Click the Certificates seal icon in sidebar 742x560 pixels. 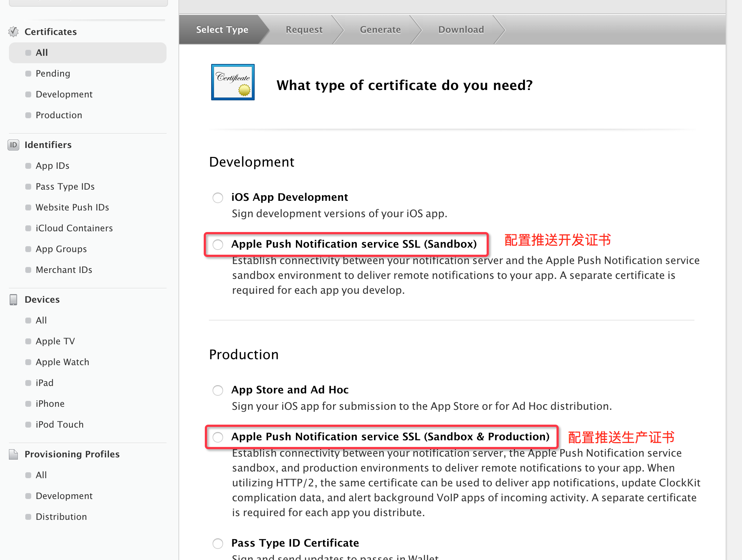[13, 32]
